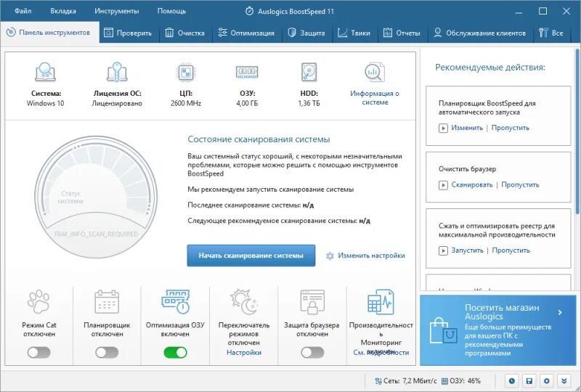The height and width of the screenshot is (392, 581).
Task: Turn on the Планировщик toggle
Action: (107, 352)
